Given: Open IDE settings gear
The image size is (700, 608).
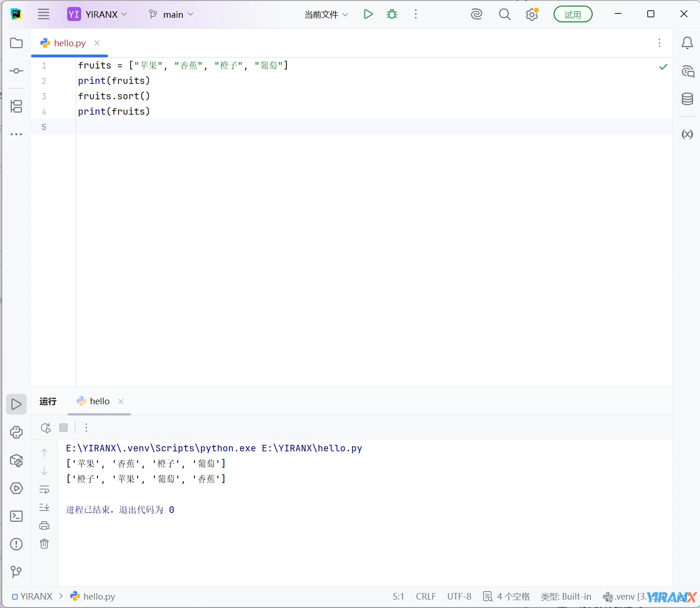Looking at the screenshot, I should pyautogui.click(x=532, y=14).
